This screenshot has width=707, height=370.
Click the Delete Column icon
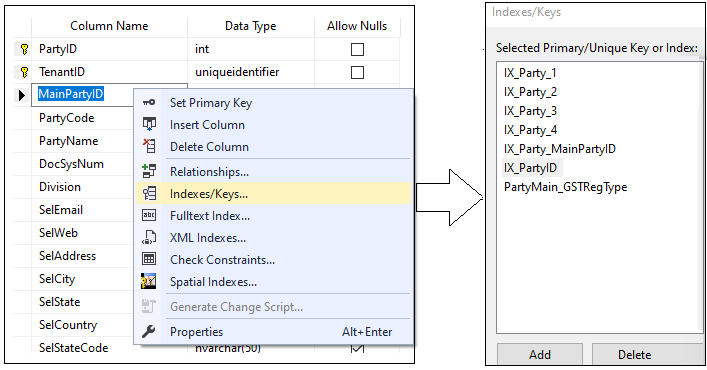pyautogui.click(x=149, y=146)
